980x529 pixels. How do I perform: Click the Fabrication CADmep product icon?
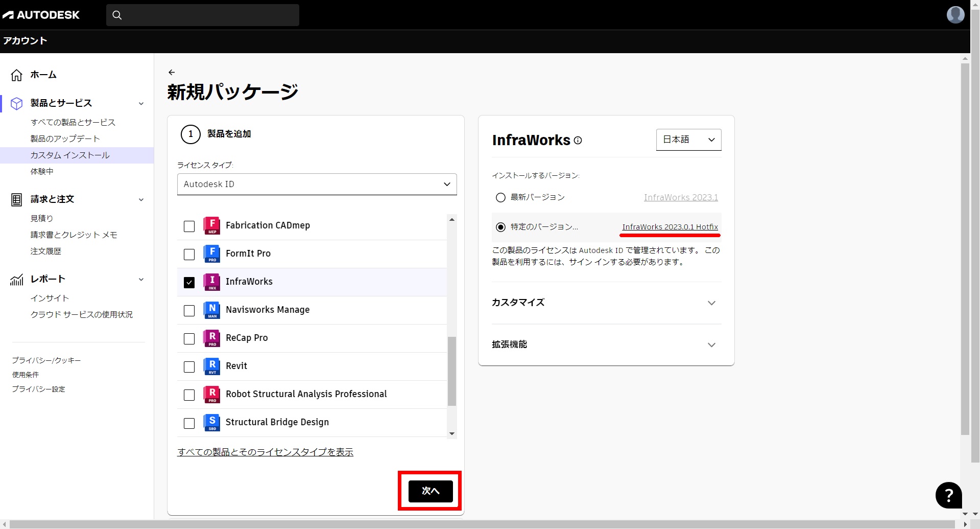(x=211, y=225)
